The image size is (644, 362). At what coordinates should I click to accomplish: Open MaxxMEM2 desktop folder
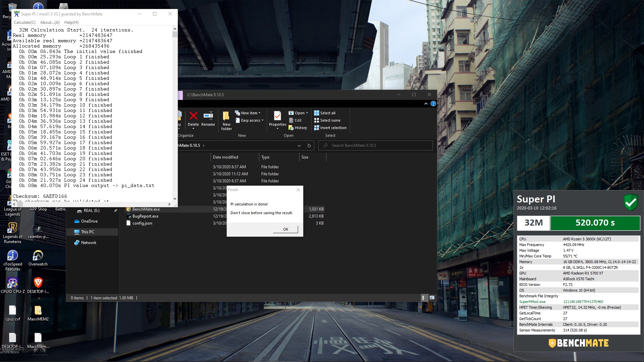[38, 313]
